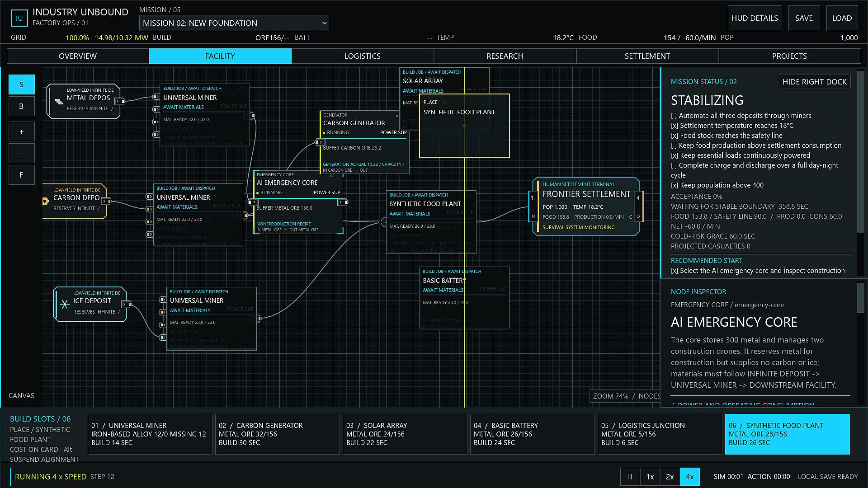Click the Metal Deposit ore icon
This screenshot has height=488, width=868.
[x=59, y=102]
